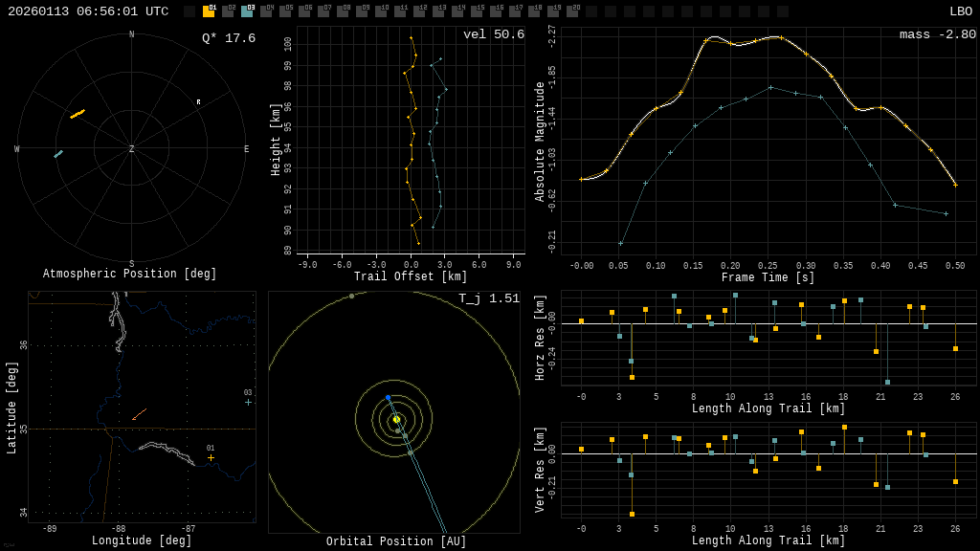Image resolution: width=980 pixels, height=551 pixels.
Task: Select station box 10 in top bar
Action: (381, 11)
